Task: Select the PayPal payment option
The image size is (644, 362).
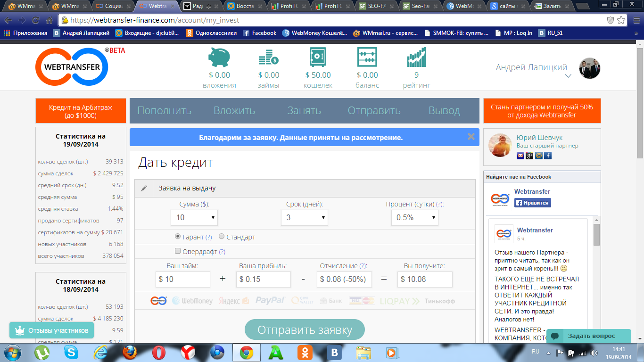Action: click(271, 300)
